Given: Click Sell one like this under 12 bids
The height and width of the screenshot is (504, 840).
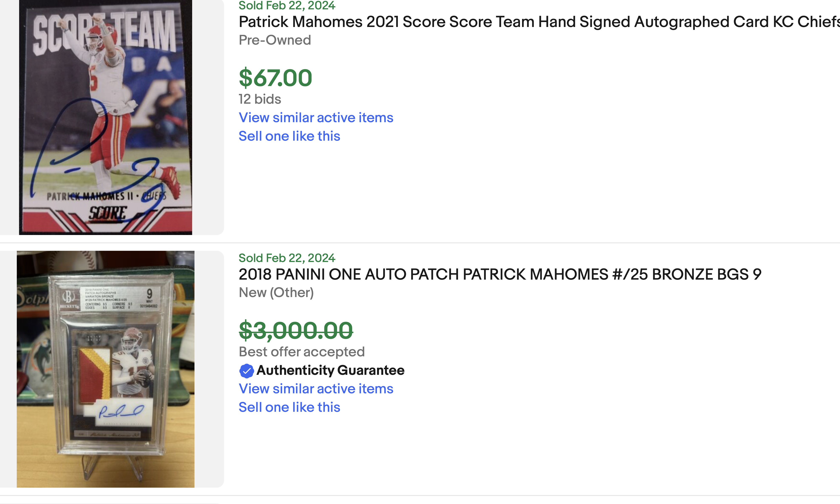Looking at the screenshot, I should tap(289, 136).
